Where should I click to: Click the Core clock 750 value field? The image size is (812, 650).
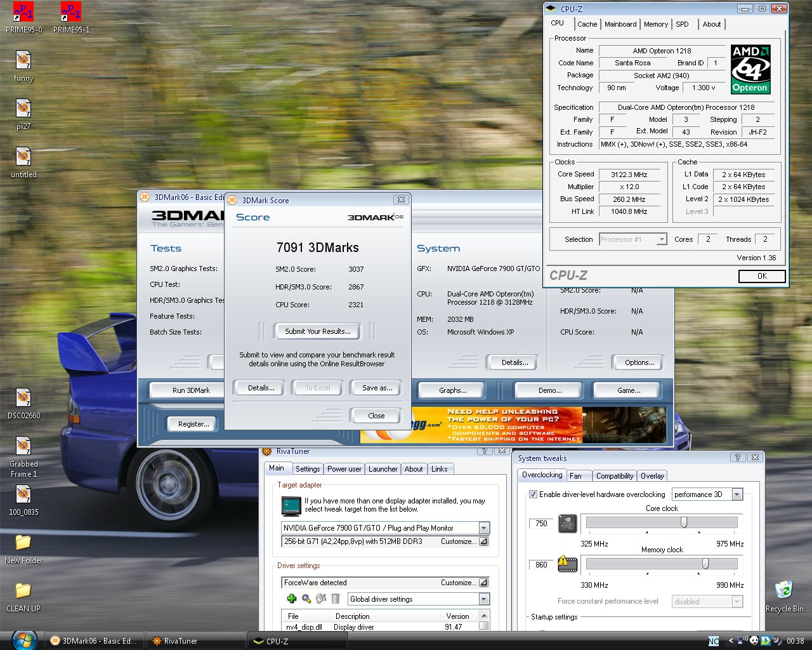click(541, 524)
